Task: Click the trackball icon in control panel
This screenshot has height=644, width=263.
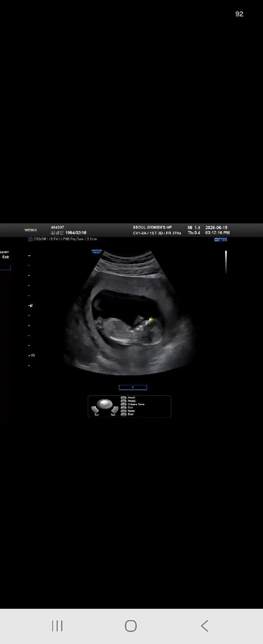Action: 105,404
